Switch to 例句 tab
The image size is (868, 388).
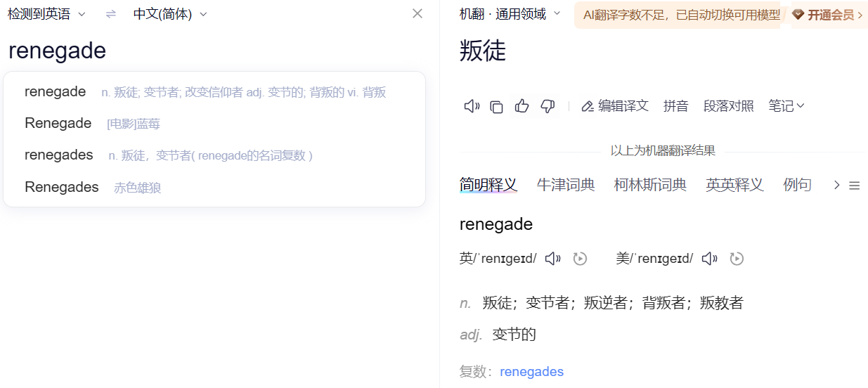click(797, 185)
